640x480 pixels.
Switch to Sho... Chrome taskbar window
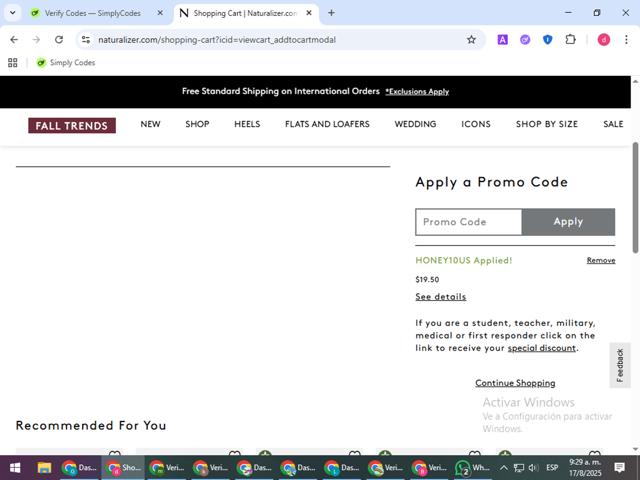122,468
